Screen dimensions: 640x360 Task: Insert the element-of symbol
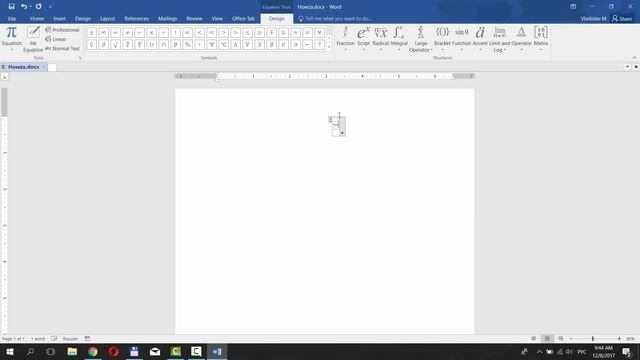(x=284, y=44)
